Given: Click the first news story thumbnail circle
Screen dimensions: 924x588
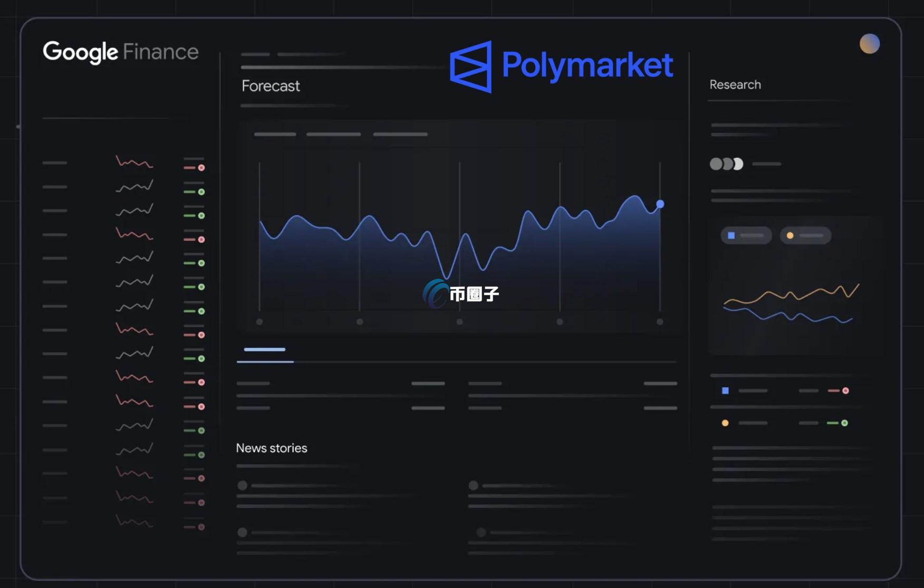Looking at the screenshot, I should (242, 485).
